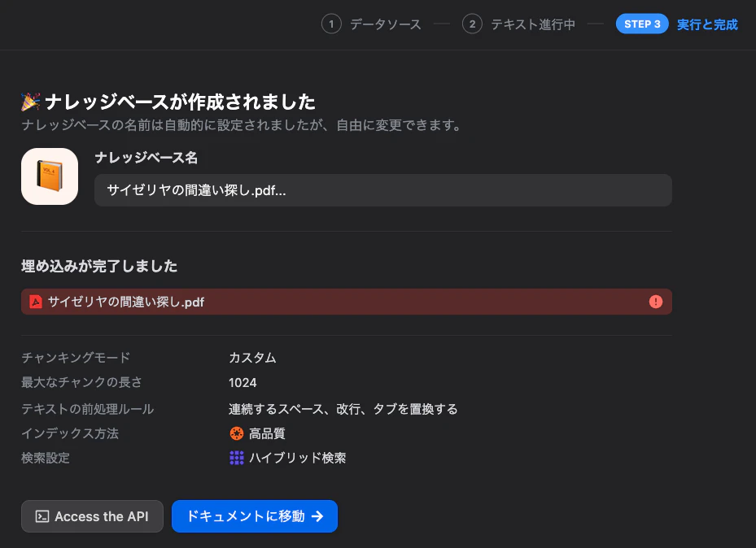Screen dimensions: 756x548
Task: Click the チャンキングモード label
Action: [76, 358]
